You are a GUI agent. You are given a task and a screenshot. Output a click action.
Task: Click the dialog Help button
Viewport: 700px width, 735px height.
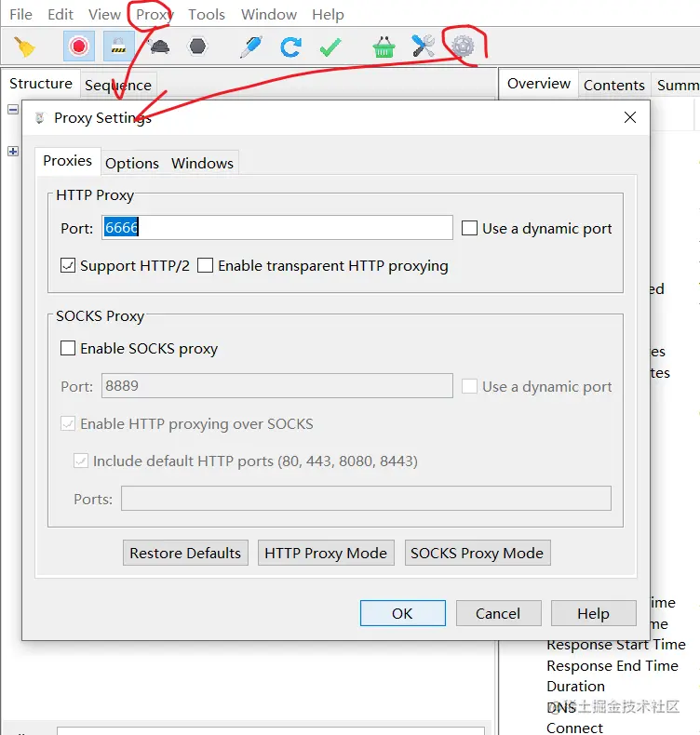[593, 613]
